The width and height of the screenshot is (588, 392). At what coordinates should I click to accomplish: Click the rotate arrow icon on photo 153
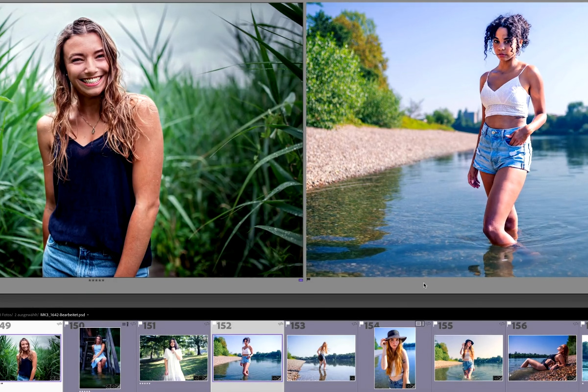(354, 324)
